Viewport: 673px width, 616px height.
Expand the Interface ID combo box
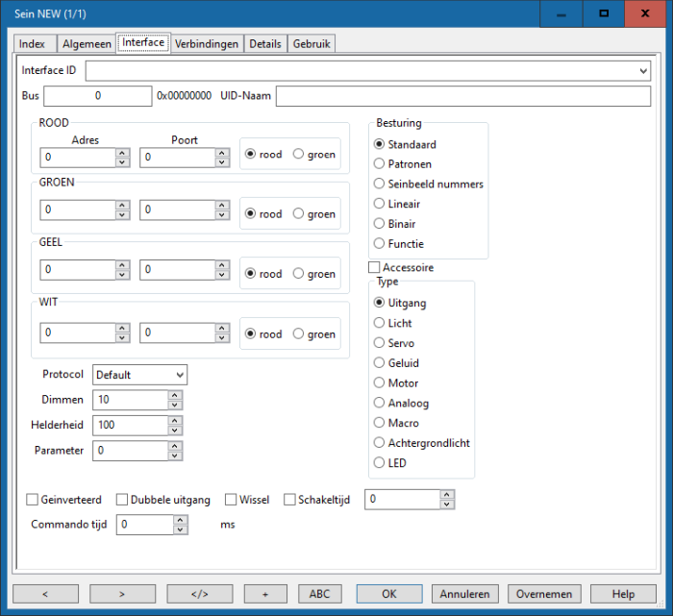pos(642,71)
